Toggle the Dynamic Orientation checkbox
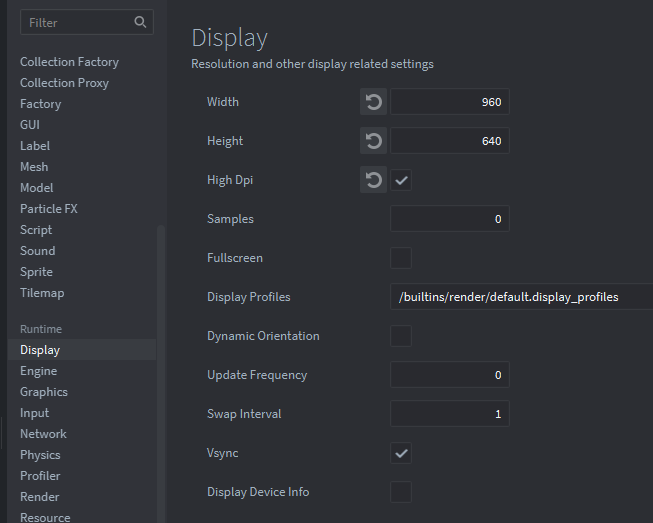This screenshot has height=523, width=653. pyautogui.click(x=401, y=336)
